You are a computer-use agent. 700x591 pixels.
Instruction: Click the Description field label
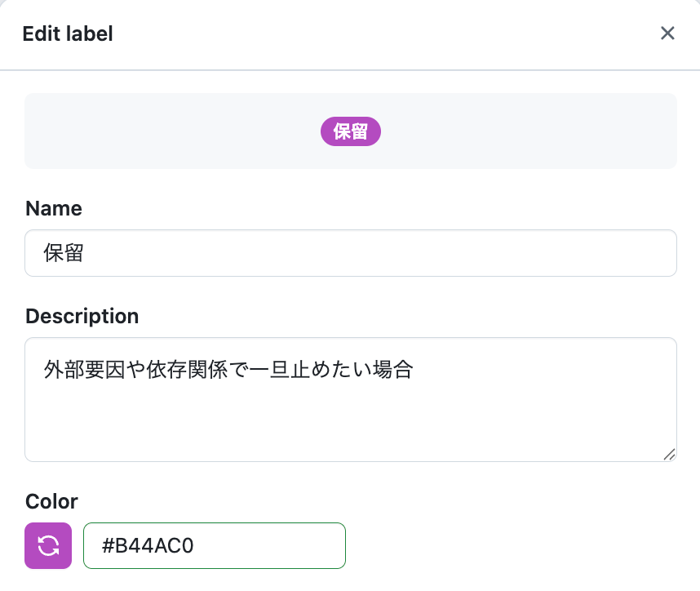[x=82, y=316]
